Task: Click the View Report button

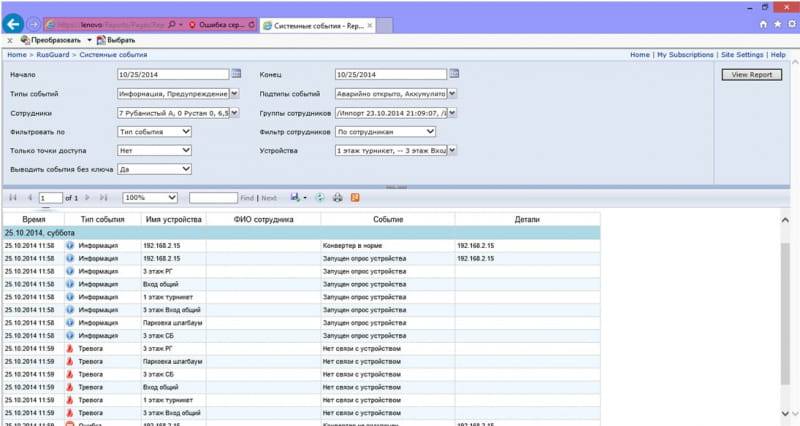Action: pos(750,75)
